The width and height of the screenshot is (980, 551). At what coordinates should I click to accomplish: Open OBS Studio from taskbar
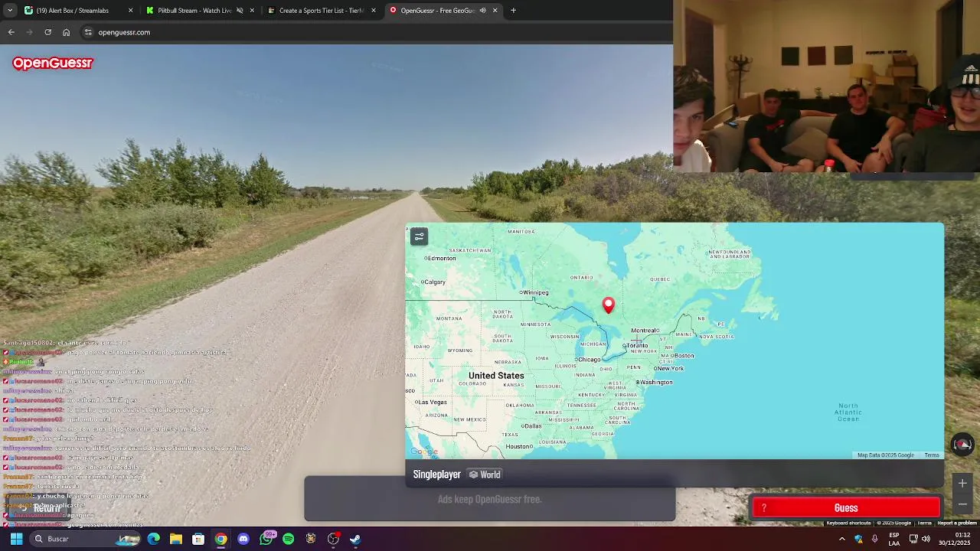point(333,539)
